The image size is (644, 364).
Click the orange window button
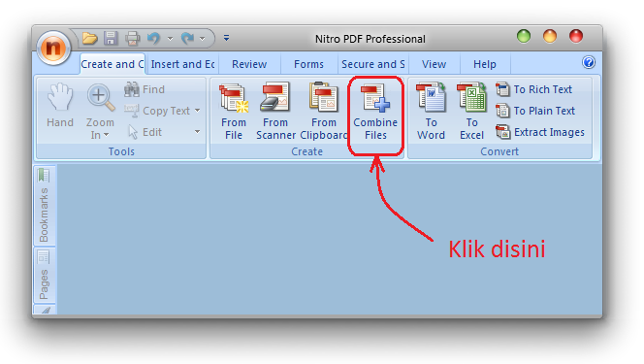tap(550, 36)
